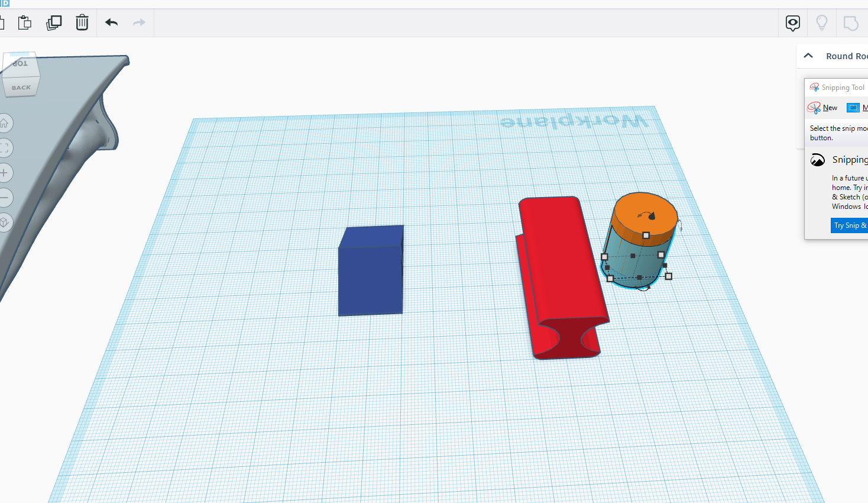Undo the last action
868x503 pixels.
coord(111,22)
